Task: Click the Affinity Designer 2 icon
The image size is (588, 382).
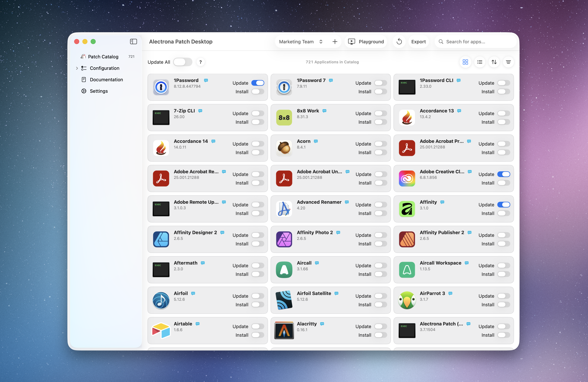Action: click(x=161, y=239)
